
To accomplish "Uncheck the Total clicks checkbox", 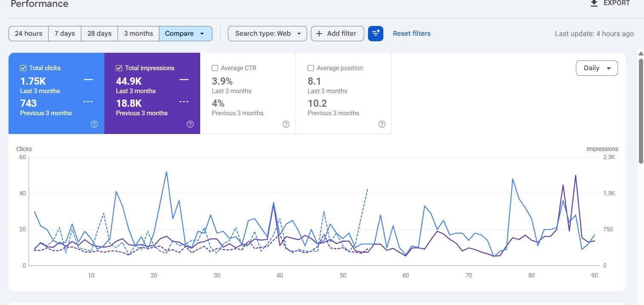I will pyautogui.click(x=23, y=68).
